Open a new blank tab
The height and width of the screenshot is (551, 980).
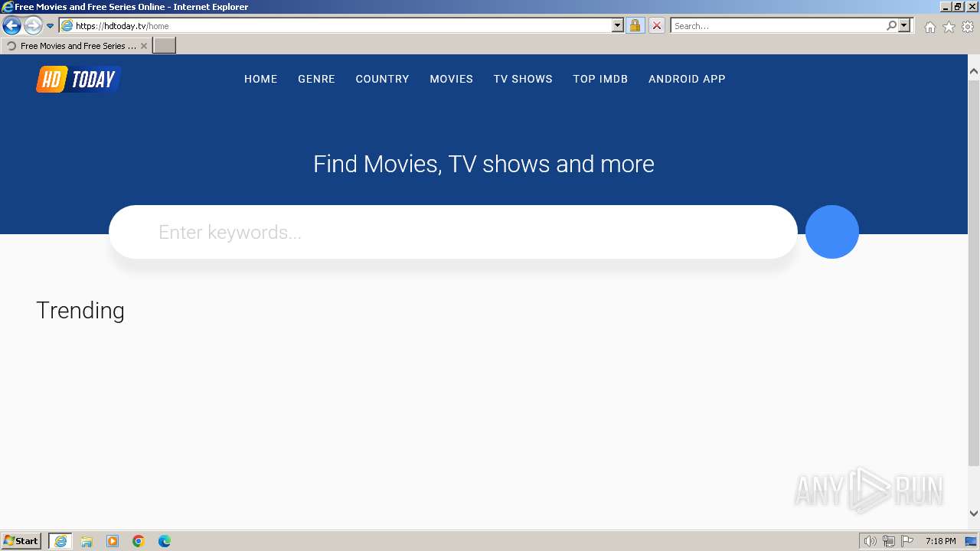165,46
